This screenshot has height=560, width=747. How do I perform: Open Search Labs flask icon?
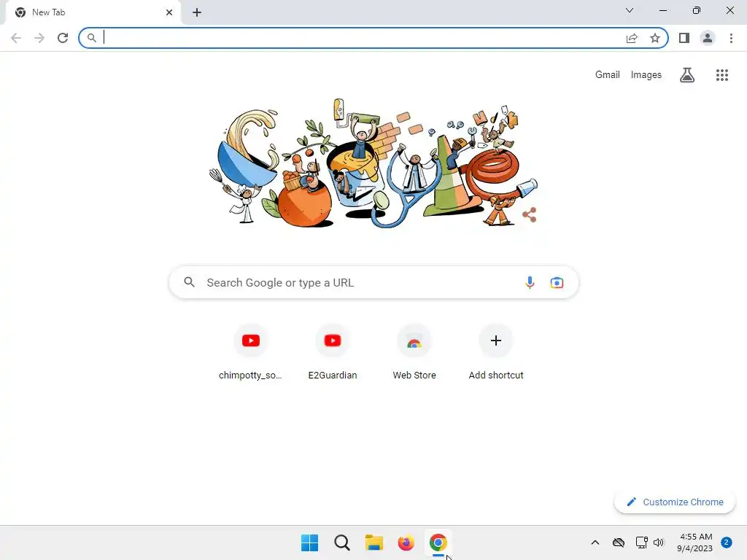[687, 75]
